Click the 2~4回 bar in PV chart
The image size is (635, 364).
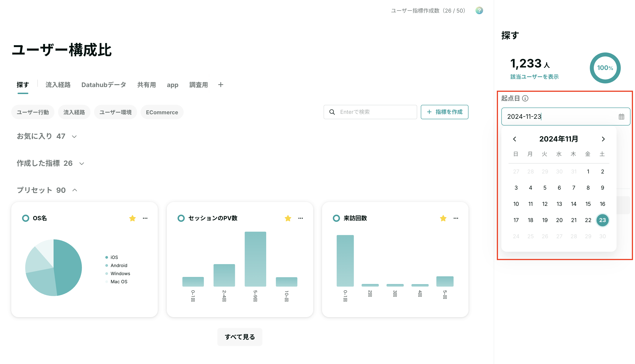(224, 275)
